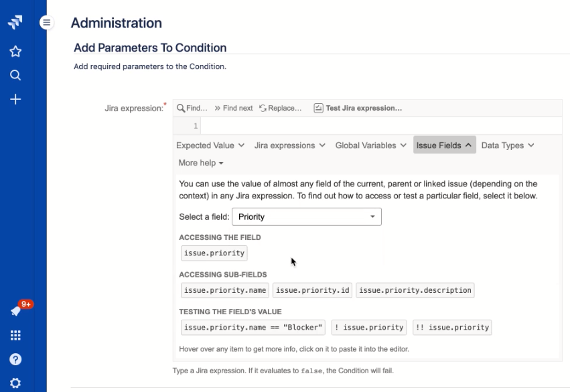Insert the ! issue.priority snippet

(369, 327)
